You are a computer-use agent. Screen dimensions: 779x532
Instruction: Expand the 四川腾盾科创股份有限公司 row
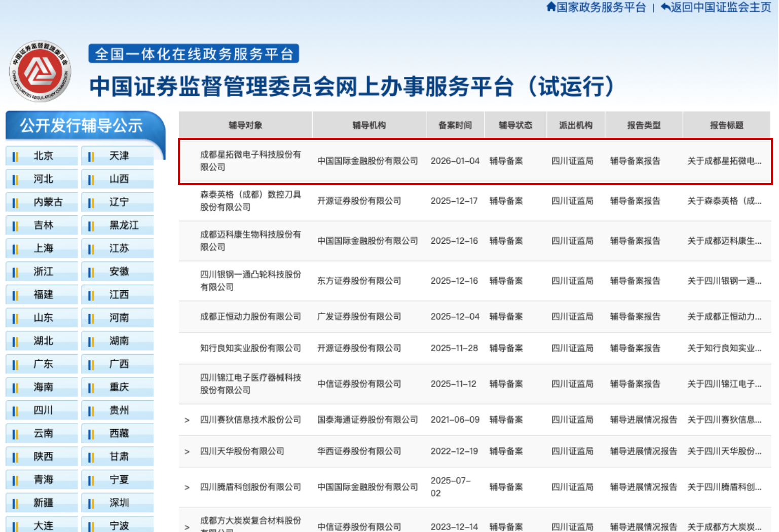[x=187, y=487]
